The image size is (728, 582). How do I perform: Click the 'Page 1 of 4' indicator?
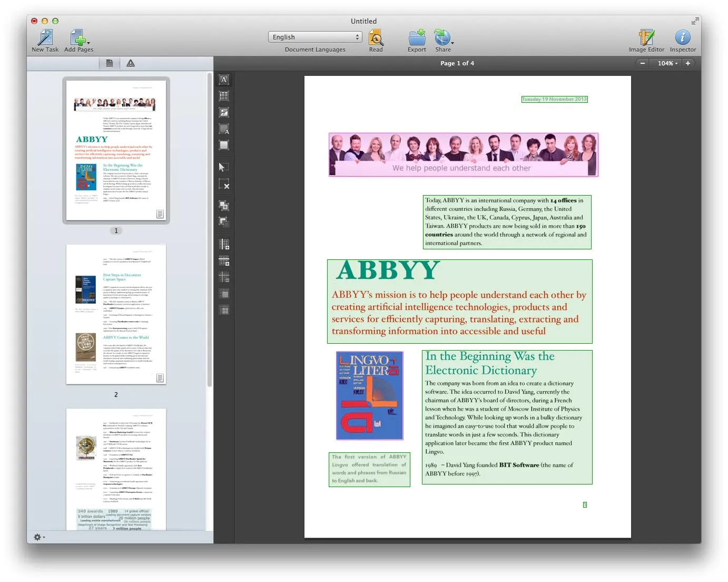coord(457,63)
